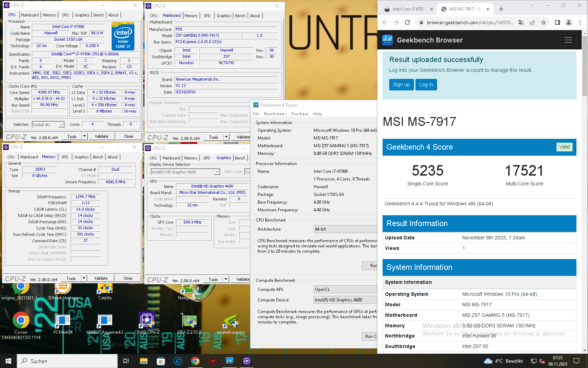The image size is (588, 368).
Task: Click Tools button in CPU-Z Memory window
Action: [71, 278]
